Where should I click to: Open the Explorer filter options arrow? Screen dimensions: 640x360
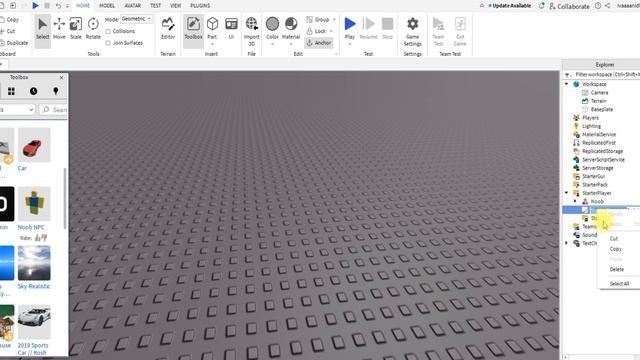coord(567,75)
